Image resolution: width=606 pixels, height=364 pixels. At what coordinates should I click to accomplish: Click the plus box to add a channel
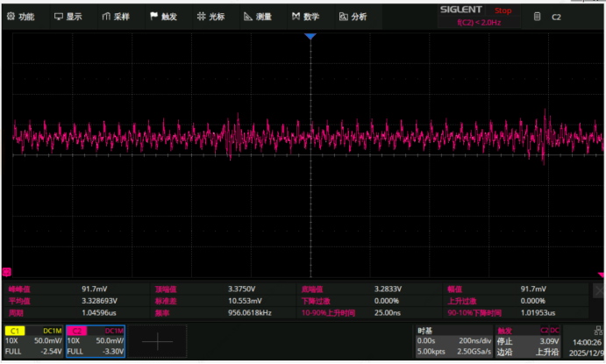point(157,341)
